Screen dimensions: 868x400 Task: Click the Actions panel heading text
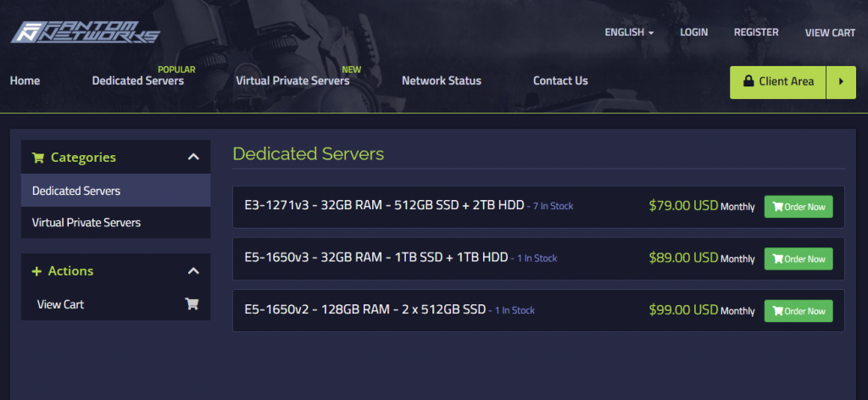coord(71,271)
